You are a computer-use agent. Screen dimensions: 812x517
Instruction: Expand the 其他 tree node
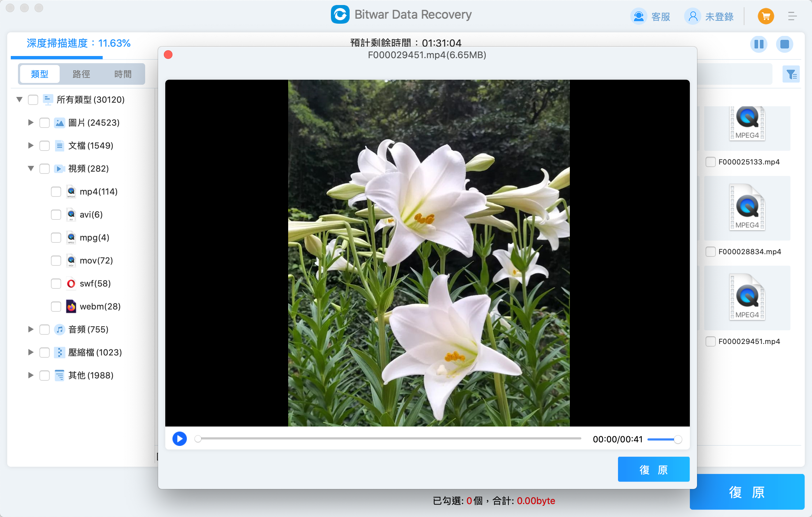[x=31, y=375]
